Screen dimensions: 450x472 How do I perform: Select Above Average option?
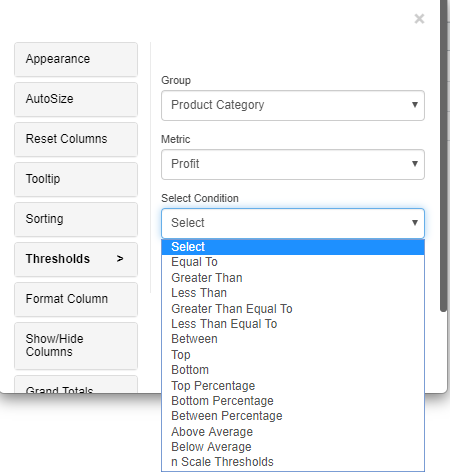coord(293,432)
